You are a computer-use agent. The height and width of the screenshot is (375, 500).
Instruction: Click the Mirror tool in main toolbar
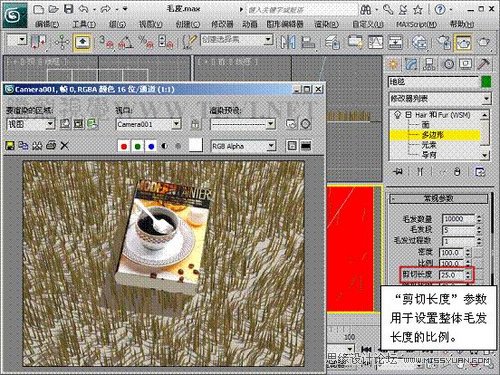pos(288,42)
